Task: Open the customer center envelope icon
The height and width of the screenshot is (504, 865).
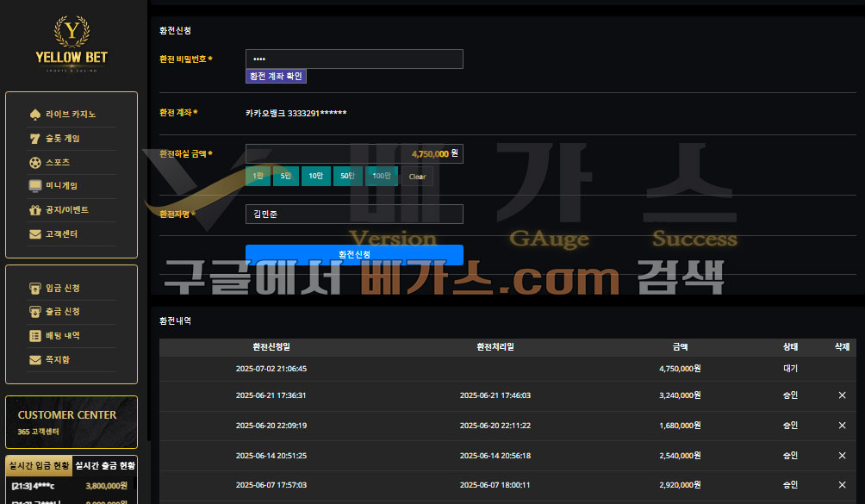Action: [x=34, y=234]
